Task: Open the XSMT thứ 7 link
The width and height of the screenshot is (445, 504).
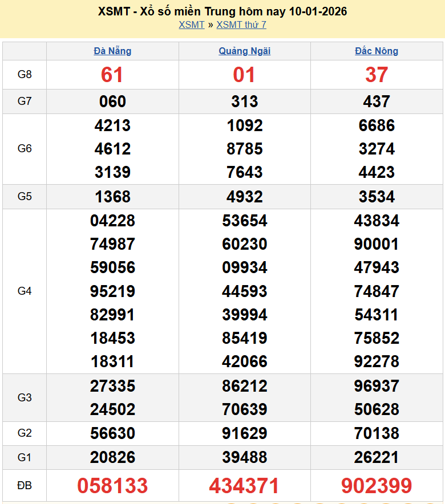Action: tap(241, 25)
